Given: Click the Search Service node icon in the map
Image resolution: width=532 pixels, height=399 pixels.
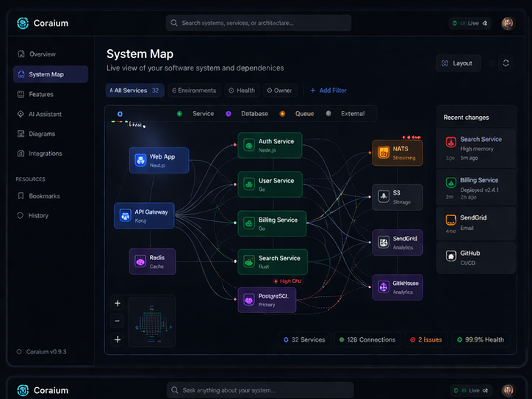Looking at the screenshot, I should (x=249, y=262).
